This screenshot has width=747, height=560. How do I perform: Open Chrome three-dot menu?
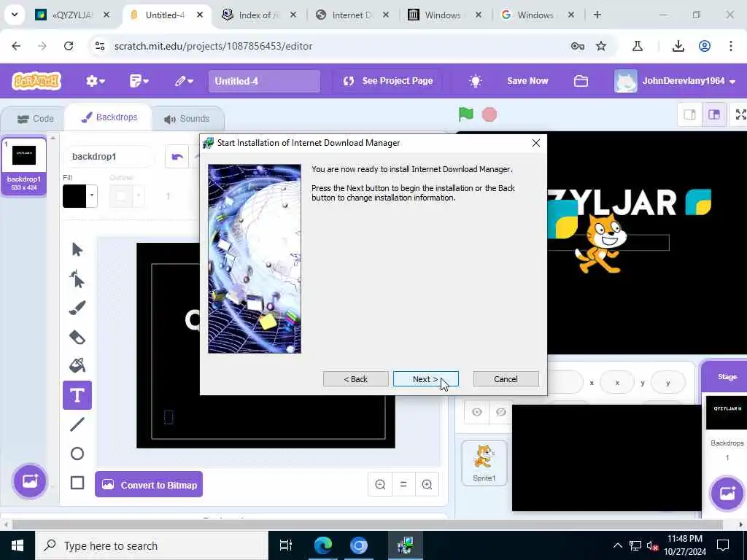click(731, 46)
